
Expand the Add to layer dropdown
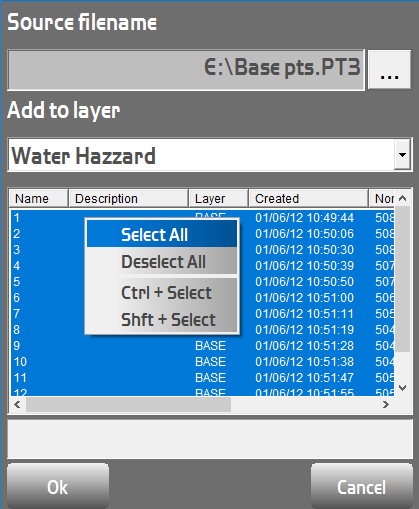[x=403, y=155]
